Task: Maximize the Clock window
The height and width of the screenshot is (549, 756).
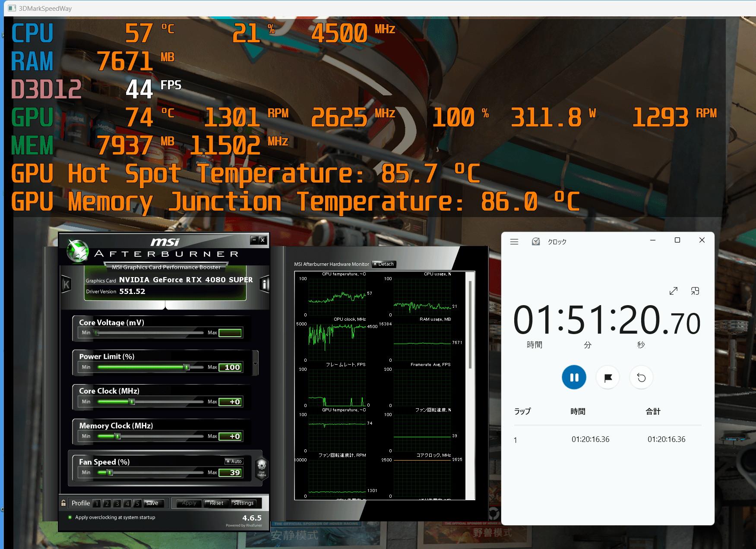Action: pyautogui.click(x=677, y=240)
